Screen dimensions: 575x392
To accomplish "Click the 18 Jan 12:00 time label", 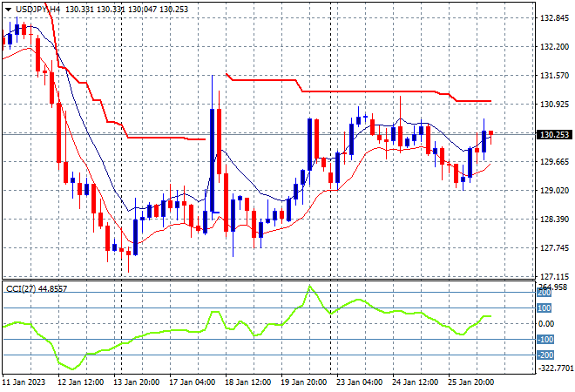I will [x=247, y=382].
